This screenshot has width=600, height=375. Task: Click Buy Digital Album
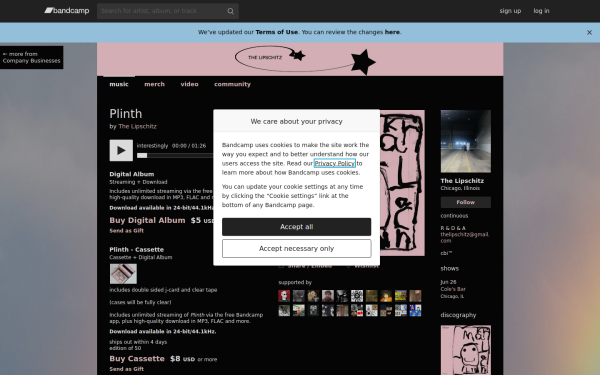(147, 220)
